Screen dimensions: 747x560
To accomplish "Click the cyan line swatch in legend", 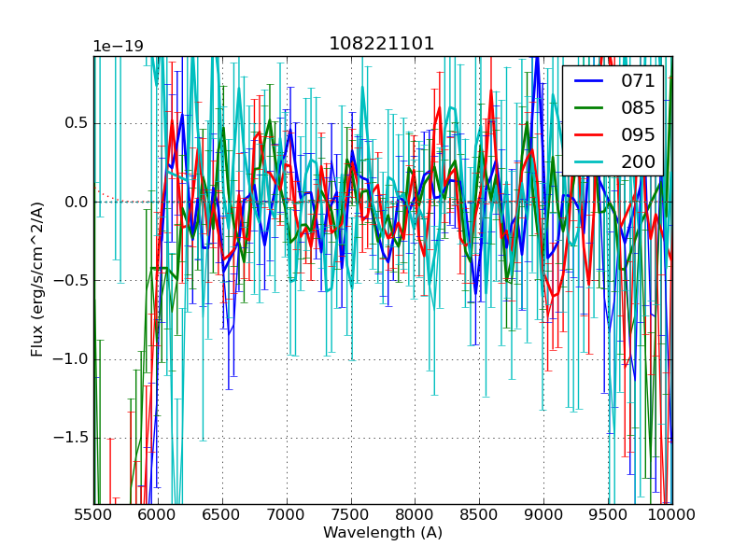I will (588, 162).
